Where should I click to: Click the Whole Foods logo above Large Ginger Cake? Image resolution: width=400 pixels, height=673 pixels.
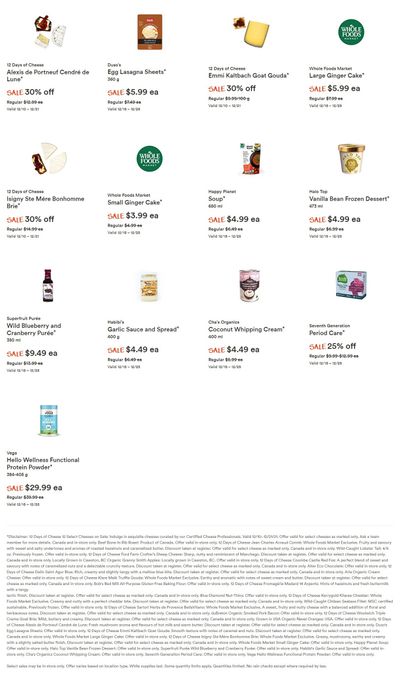(351, 32)
